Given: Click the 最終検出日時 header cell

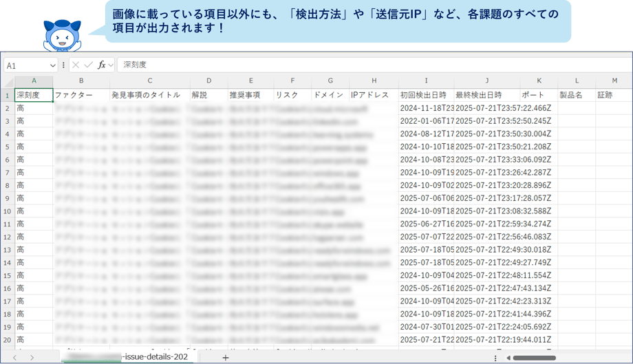Looking at the screenshot, I should click(x=487, y=95).
